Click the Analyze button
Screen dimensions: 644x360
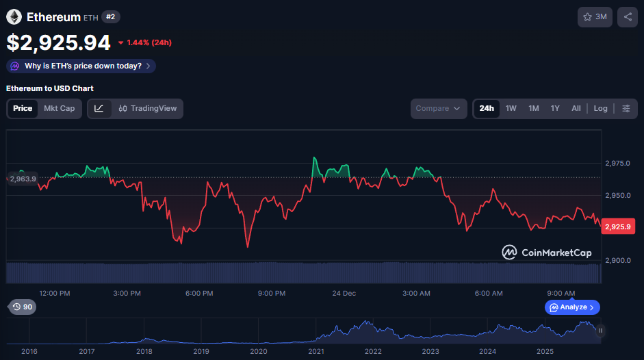[572, 307]
